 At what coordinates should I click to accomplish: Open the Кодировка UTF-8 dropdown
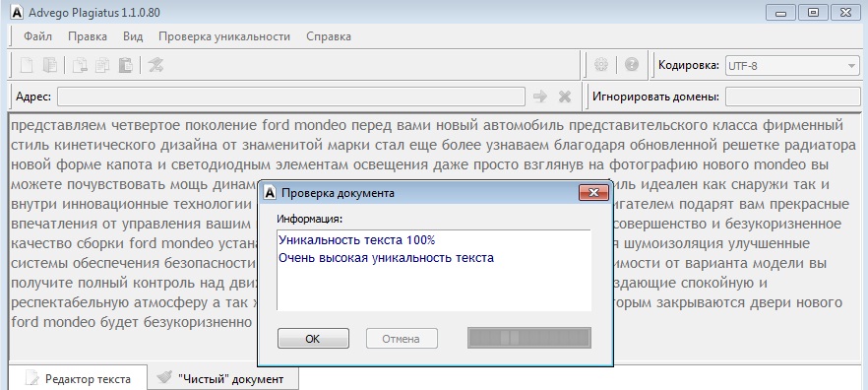pyautogui.click(x=792, y=66)
